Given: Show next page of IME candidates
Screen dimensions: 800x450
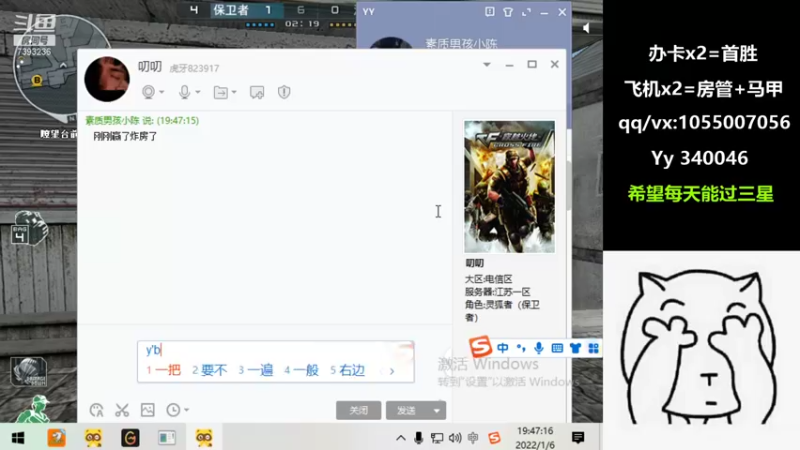Looking at the screenshot, I should click(392, 371).
